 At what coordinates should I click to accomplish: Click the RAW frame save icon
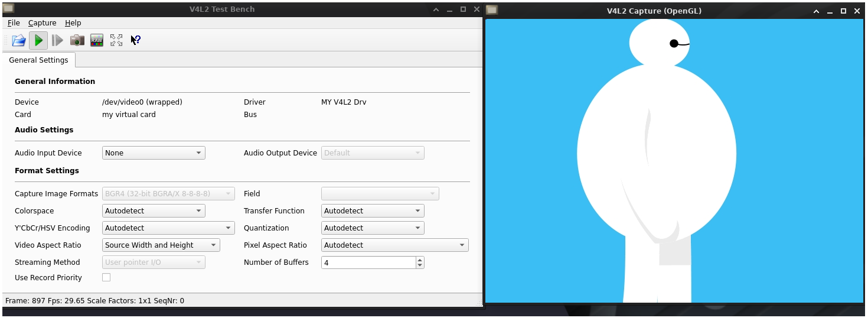click(x=97, y=40)
